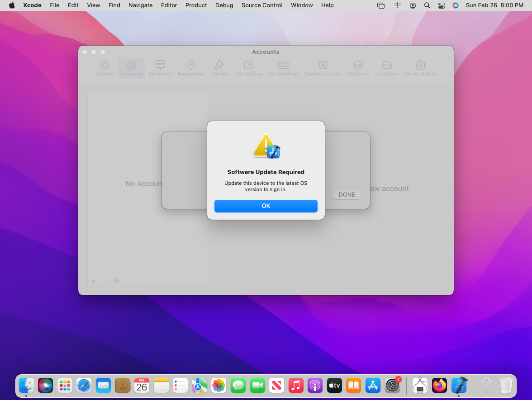Open the Source Control preferences tab
The width and height of the screenshot is (532, 400).
pos(323,69)
